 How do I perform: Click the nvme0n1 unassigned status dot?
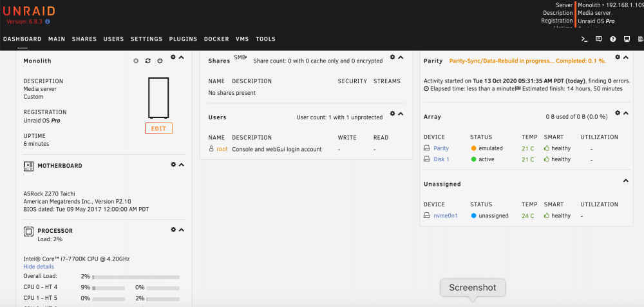473,215
